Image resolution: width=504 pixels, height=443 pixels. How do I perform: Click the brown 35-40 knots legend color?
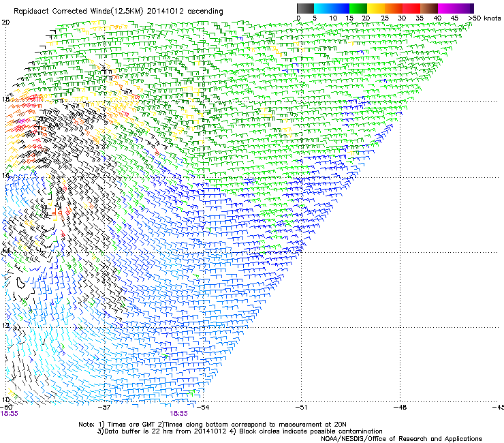(x=429, y=8)
